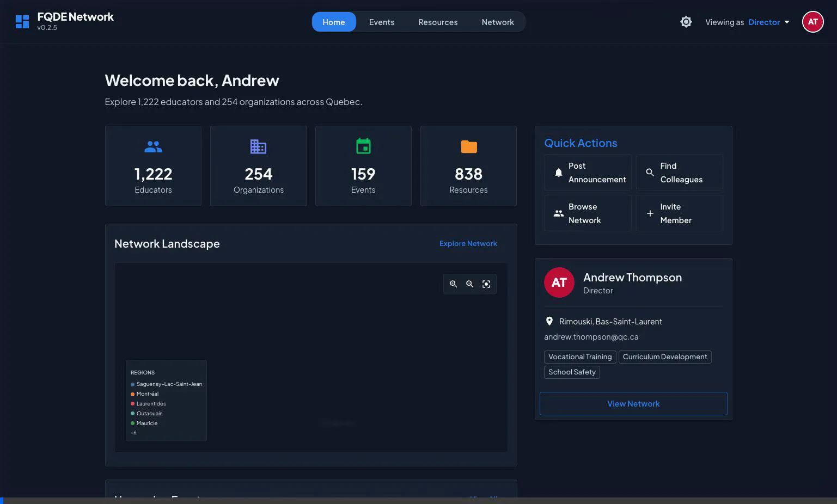Click the FQDE Network logo icon
The height and width of the screenshot is (504, 837).
pos(22,22)
